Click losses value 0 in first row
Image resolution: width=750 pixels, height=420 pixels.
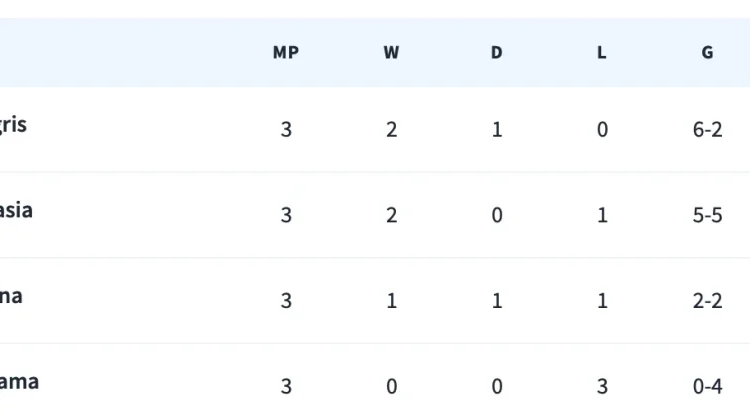point(602,130)
